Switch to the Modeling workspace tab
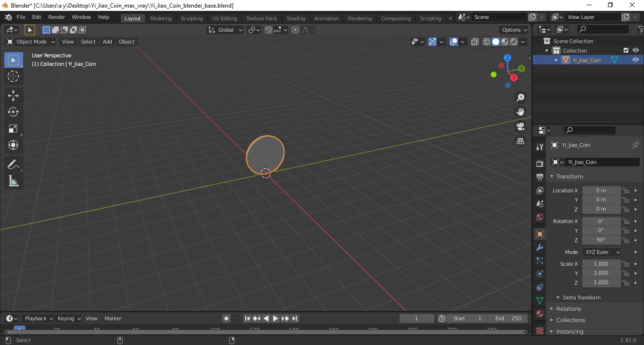 (x=161, y=18)
